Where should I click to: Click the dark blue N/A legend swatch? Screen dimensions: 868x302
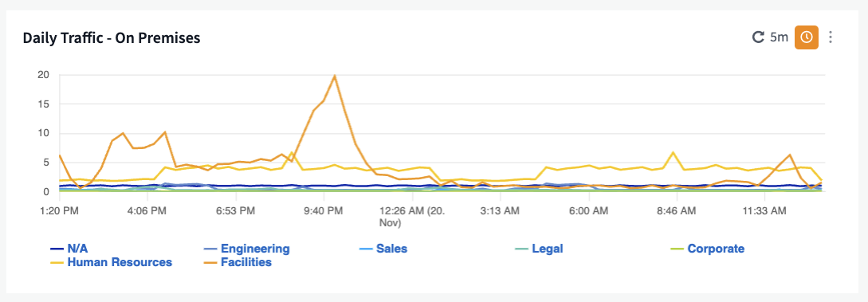(x=57, y=249)
